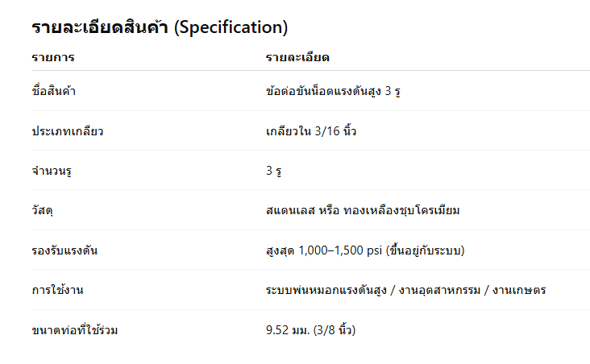Select the "ประเภทเกลียว" row label

[x=68, y=130]
